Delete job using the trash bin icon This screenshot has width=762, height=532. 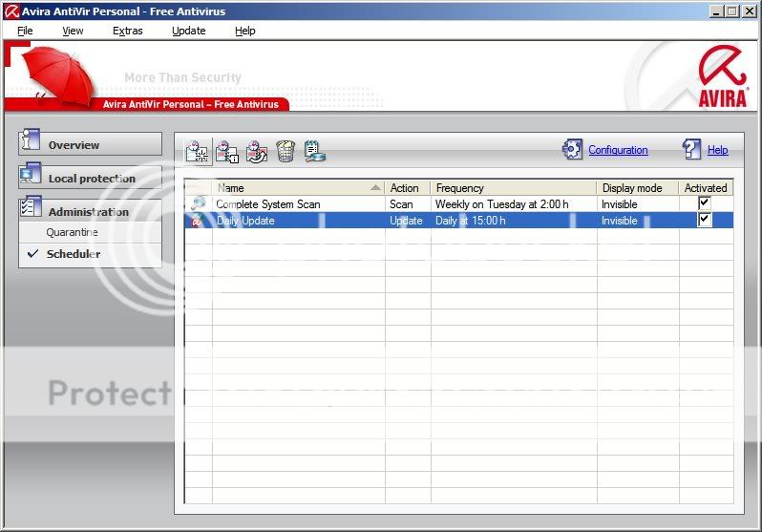(x=286, y=151)
